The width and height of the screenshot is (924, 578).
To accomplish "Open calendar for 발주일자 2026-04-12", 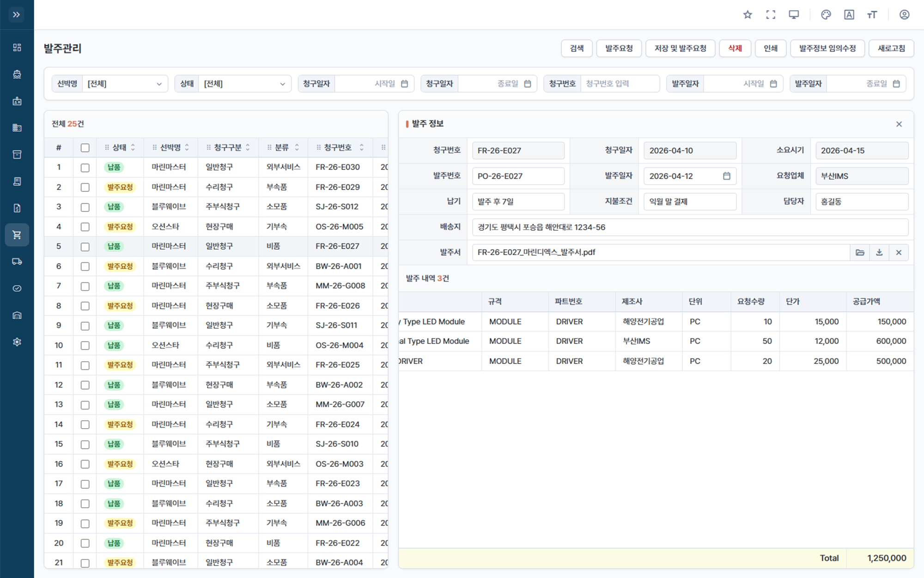I will 727,176.
